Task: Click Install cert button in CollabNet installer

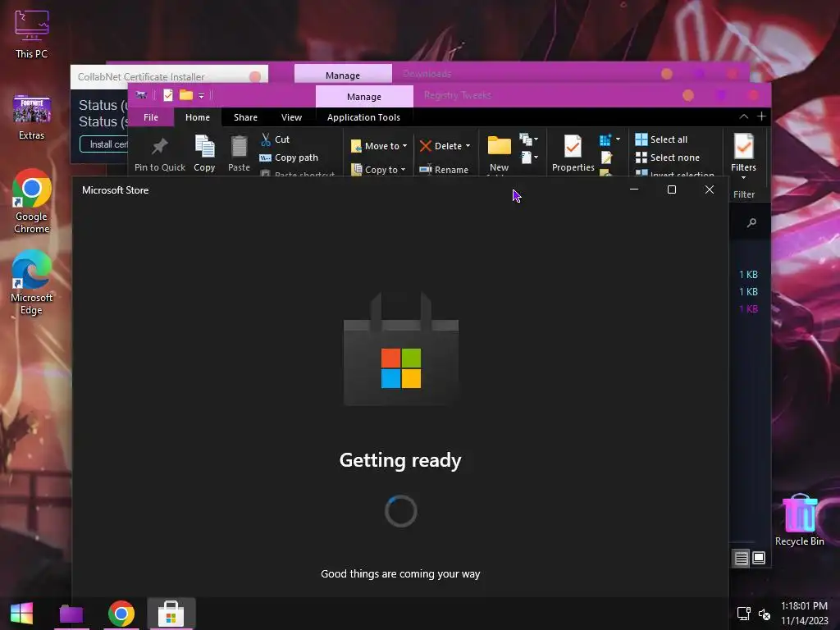Action: pos(104,144)
